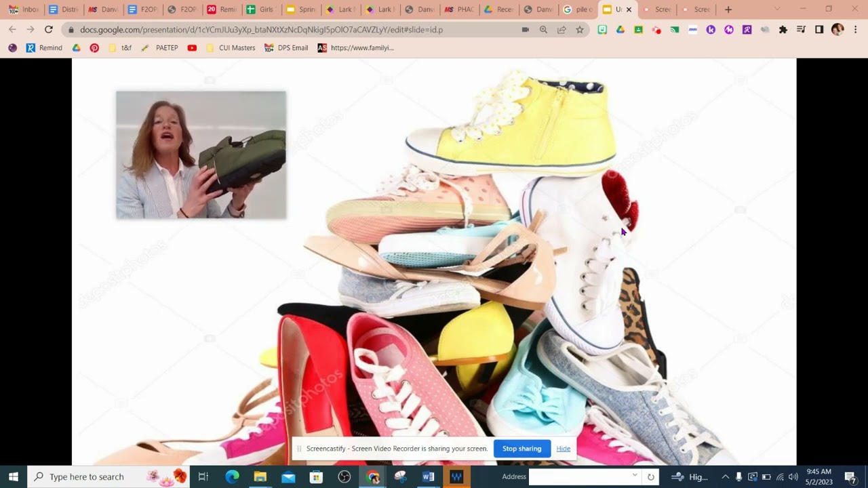Open the Chrome three-dot menu

click(x=856, y=30)
